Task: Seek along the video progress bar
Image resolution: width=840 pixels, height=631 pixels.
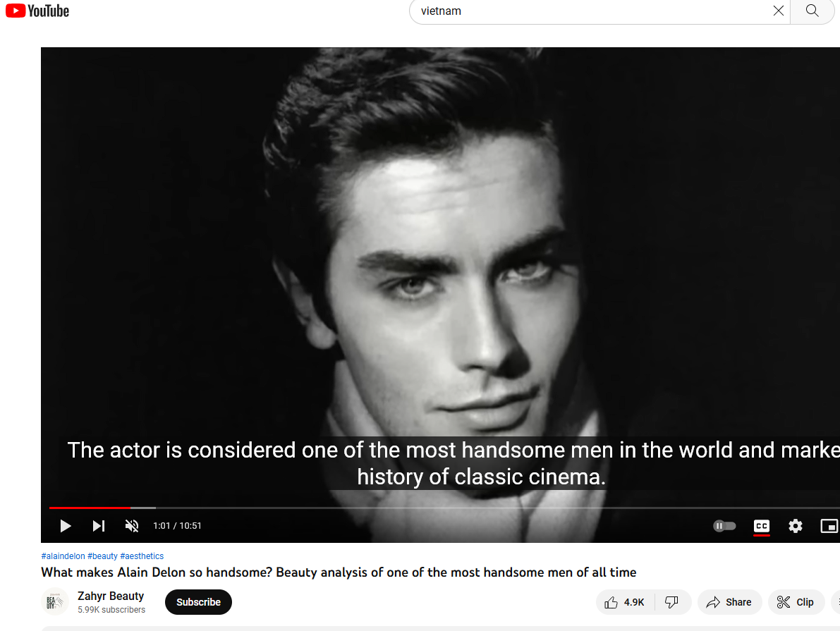Action: click(444, 507)
